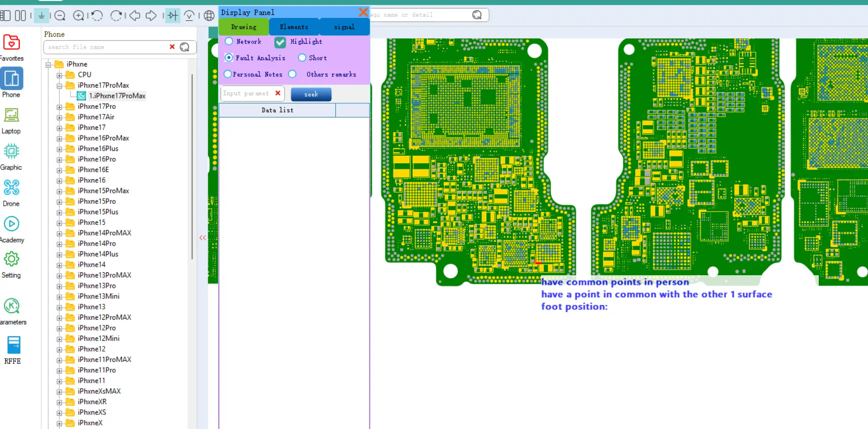Image resolution: width=868 pixels, height=429 pixels.
Task: Click the voltage measurement icon
Action: tap(189, 15)
